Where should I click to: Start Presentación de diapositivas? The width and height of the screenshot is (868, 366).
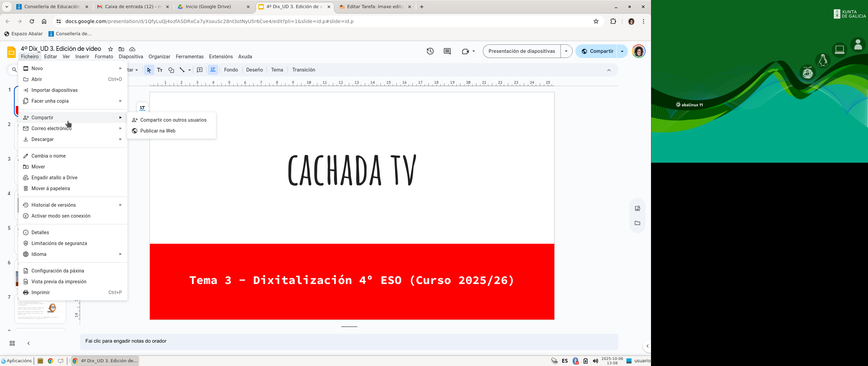521,51
